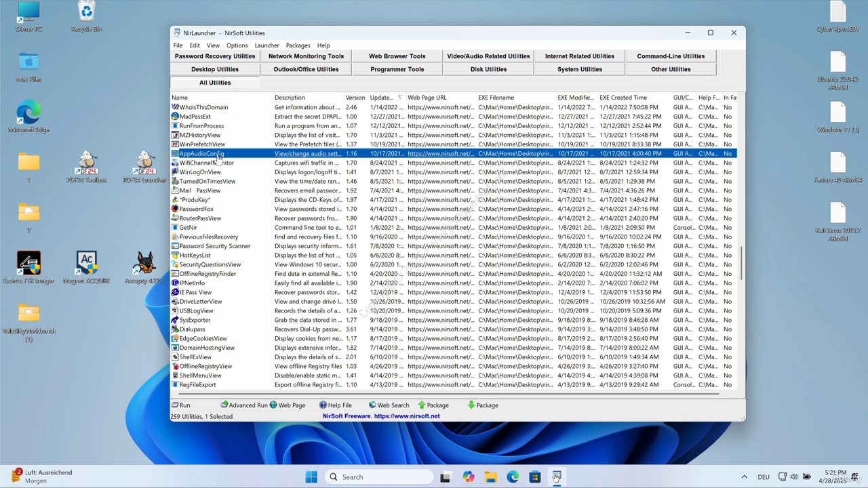868x488 pixels.
Task: Click the RouterPassView icon
Action: [175, 218]
